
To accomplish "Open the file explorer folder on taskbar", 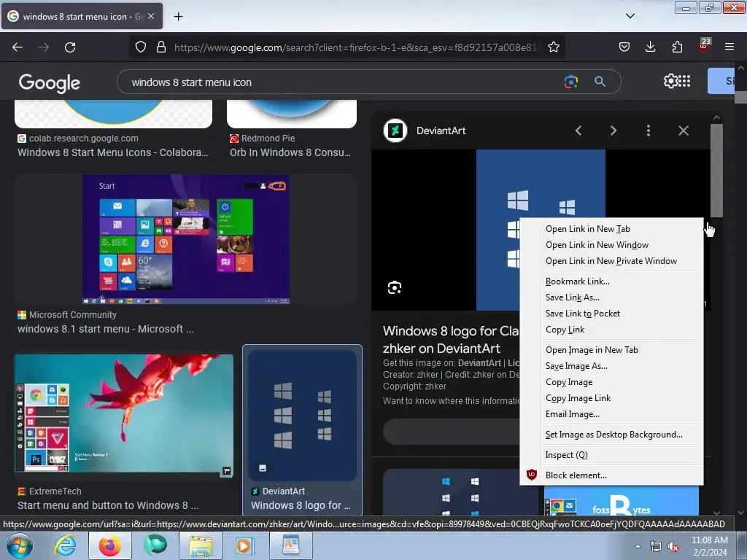I will click(x=201, y=545).
